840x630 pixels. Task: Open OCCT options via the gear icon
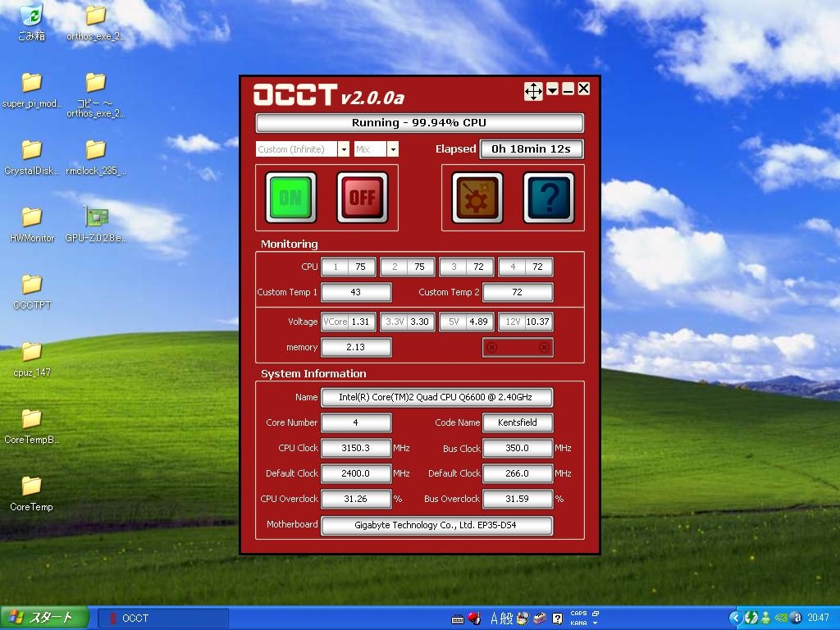tap(477, 198)
